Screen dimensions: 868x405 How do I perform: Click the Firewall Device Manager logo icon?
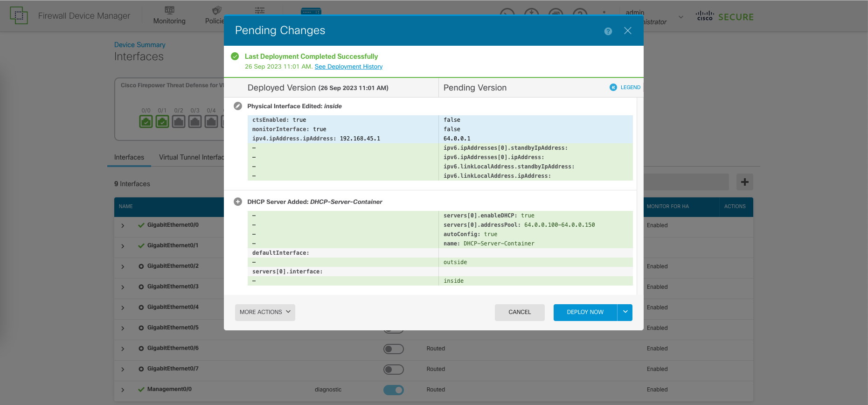[19, 16]
